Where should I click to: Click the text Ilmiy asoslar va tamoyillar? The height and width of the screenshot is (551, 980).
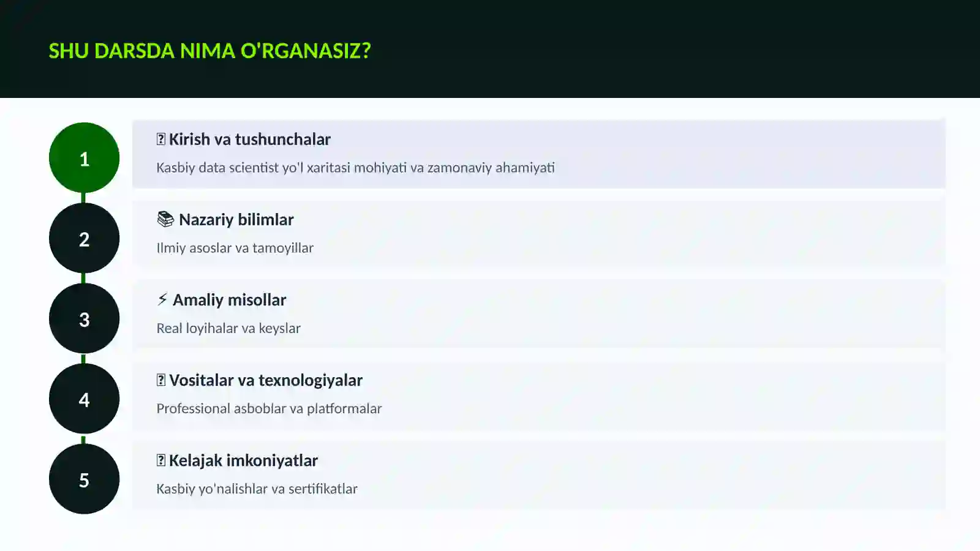click(x=235, y=247)
